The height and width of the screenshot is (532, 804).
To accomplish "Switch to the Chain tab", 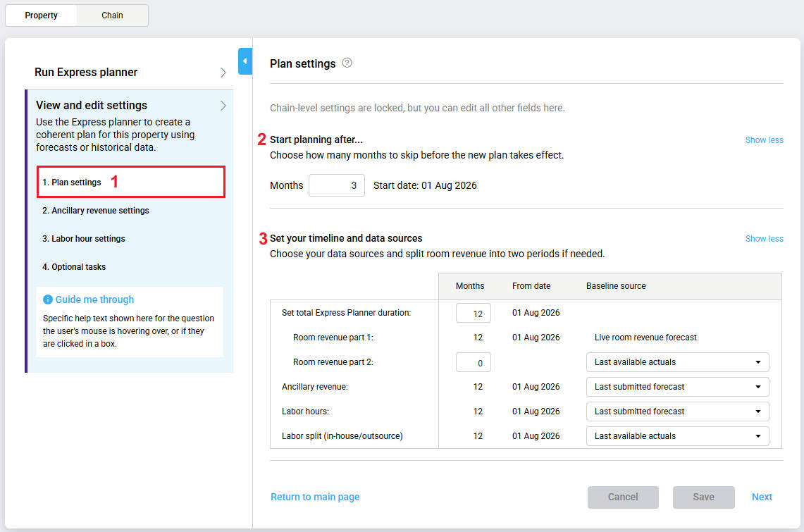I will click(x=112, y=16).
